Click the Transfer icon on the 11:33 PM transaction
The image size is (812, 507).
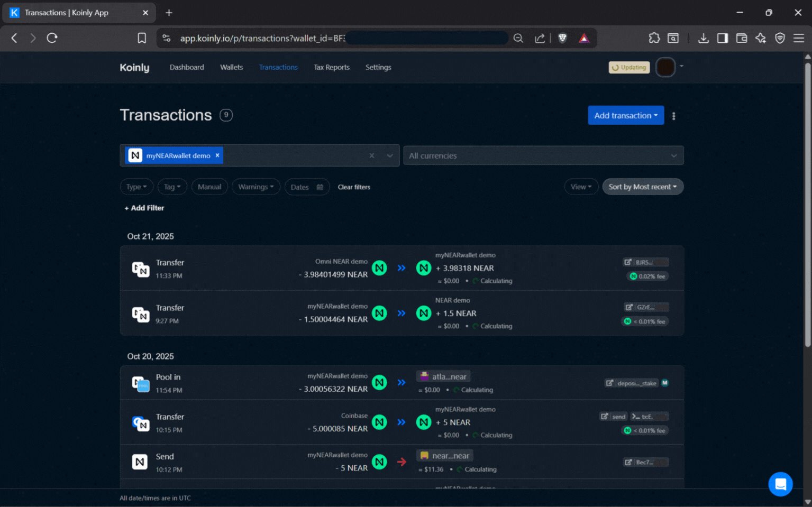pos(141,269)
